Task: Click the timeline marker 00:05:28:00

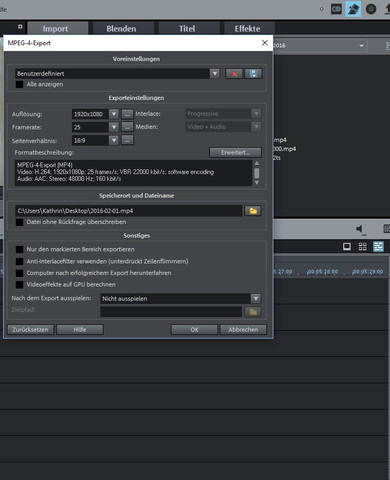Action: (322, 272)
